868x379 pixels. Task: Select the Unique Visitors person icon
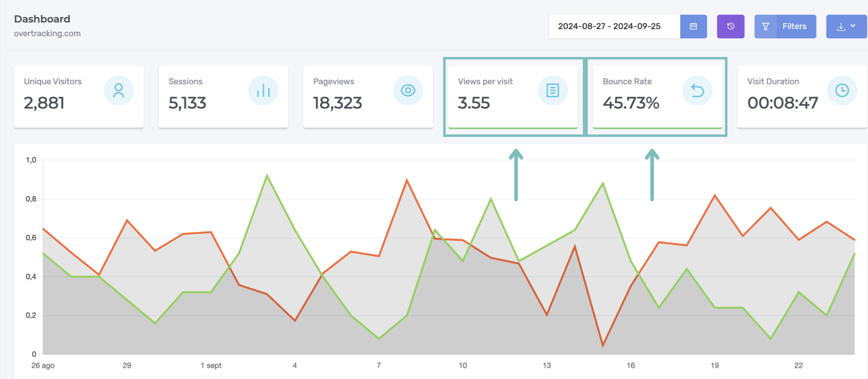pos(118,91)
